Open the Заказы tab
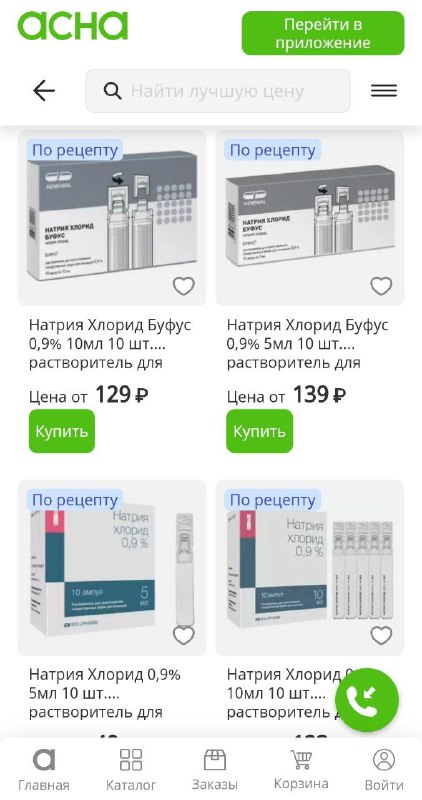 [215, 769]
